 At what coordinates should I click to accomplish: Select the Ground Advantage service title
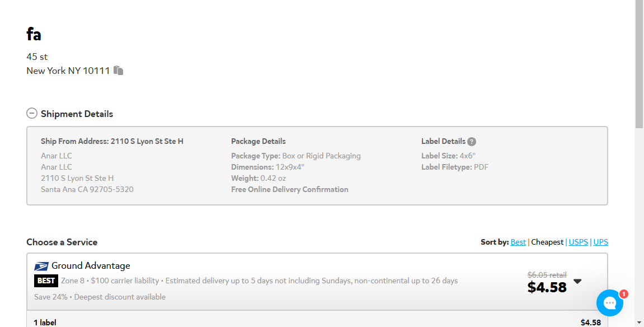click(90, 266)
